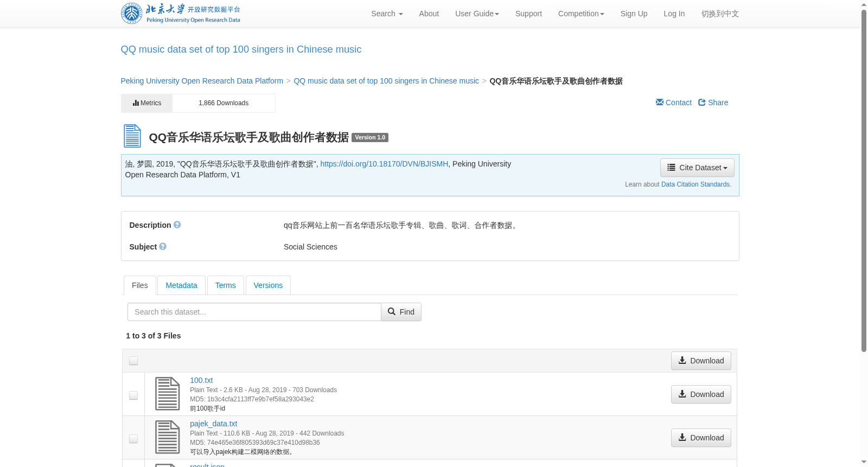Click the header Download all button
The height and width of the screenshot is (467, 868).
point(701,361)
